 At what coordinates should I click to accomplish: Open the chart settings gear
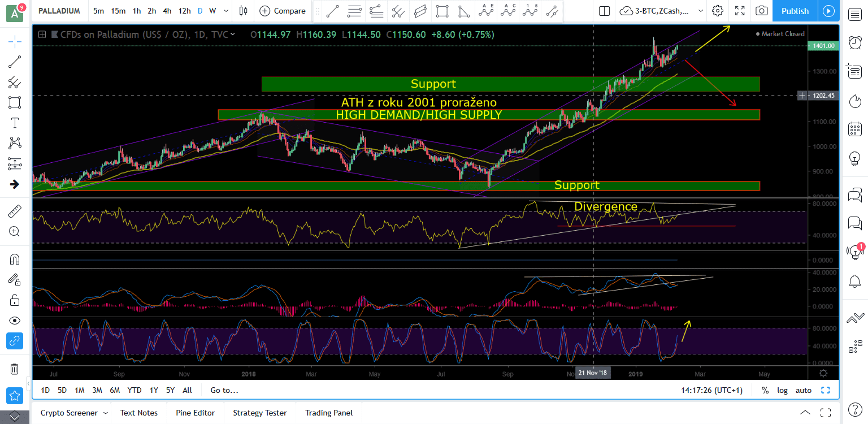click(x=718, y=11)
